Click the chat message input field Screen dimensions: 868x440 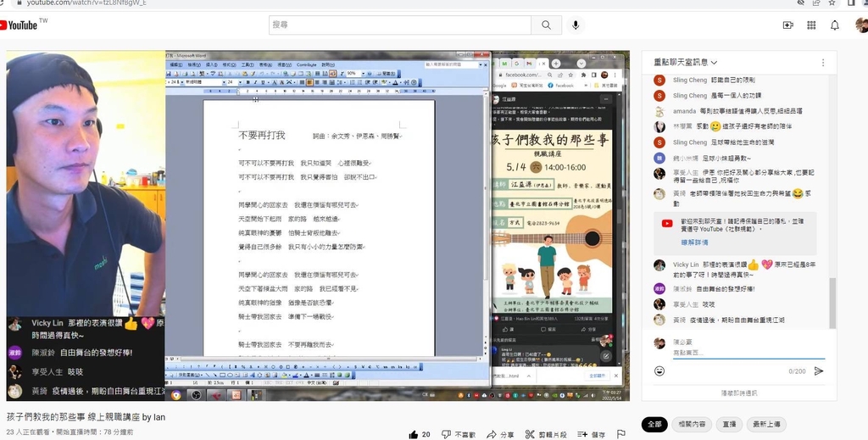click(748, 353)
